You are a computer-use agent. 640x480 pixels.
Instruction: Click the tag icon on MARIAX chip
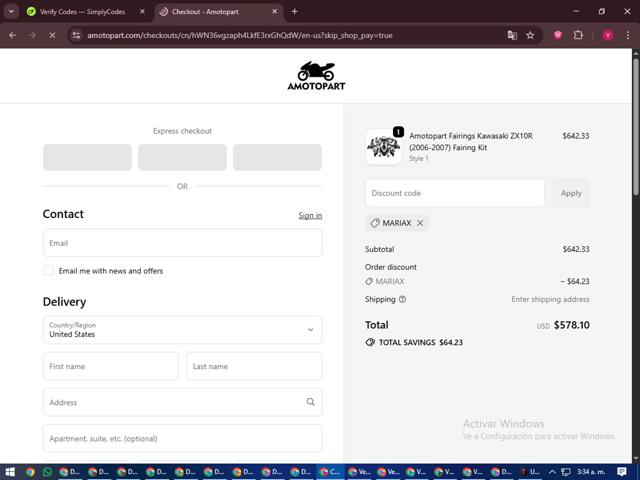coord(375,223)
